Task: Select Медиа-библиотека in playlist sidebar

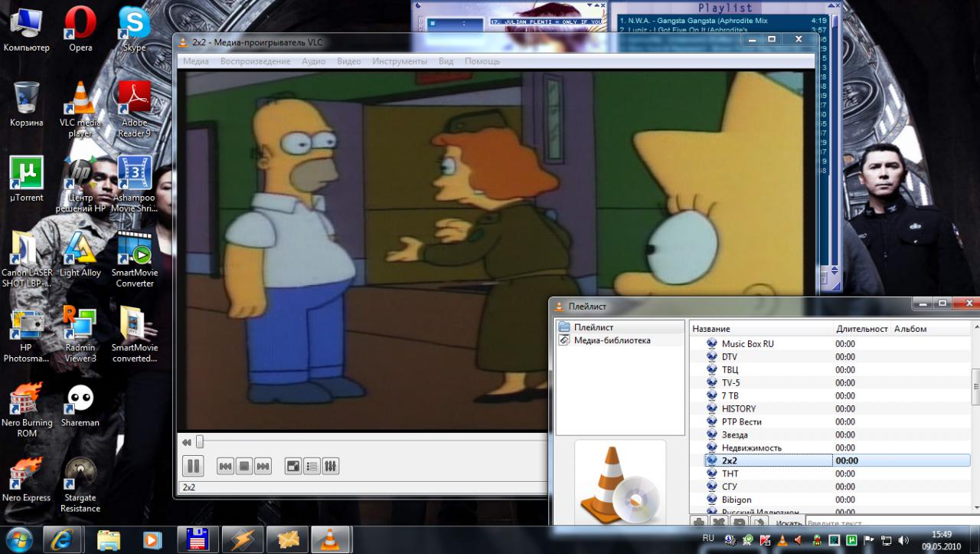Action: tap(612, 340)
